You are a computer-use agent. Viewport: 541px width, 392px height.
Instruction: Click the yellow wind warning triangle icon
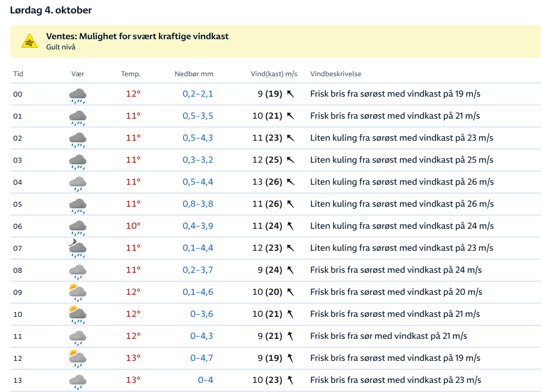tap(30, 41)
